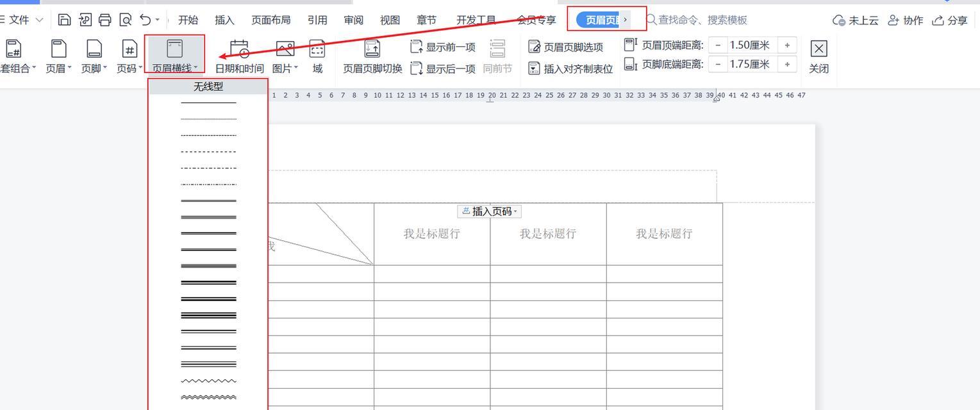Image resolution: width=980 pixels, height=410 pixels.
Task: Open the 会员专享 tab
Action: pos(536,20)
